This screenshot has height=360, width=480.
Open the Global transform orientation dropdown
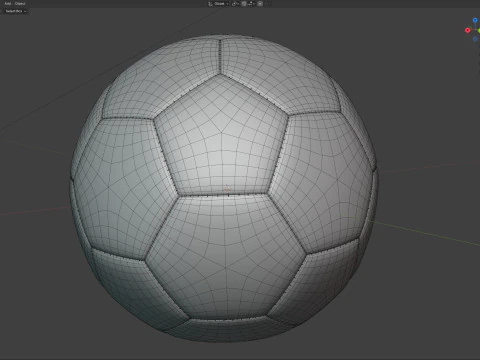point(219,4)
